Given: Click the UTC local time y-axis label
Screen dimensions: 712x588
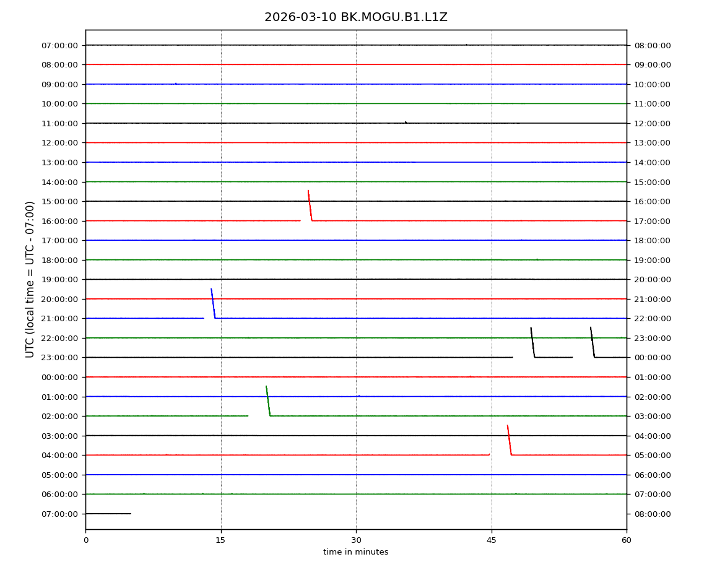Looking at the screenshot, I should pyautogui.click(x=30, y=279).
